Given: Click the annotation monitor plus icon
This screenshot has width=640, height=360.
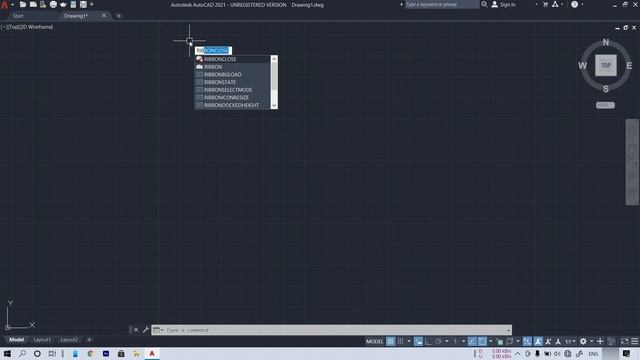Looking at the screenshot, I should [x=600, y=341].
